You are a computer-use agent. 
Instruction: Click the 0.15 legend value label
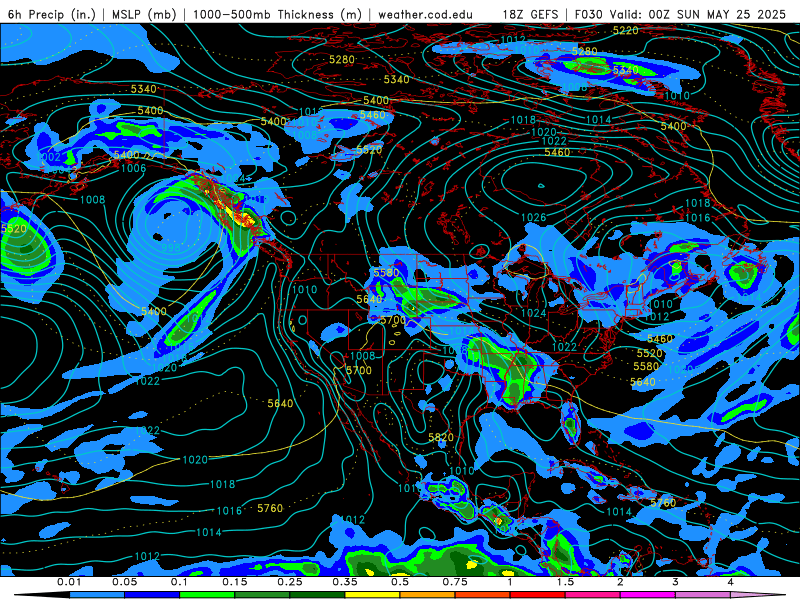[x=235, y=582]
